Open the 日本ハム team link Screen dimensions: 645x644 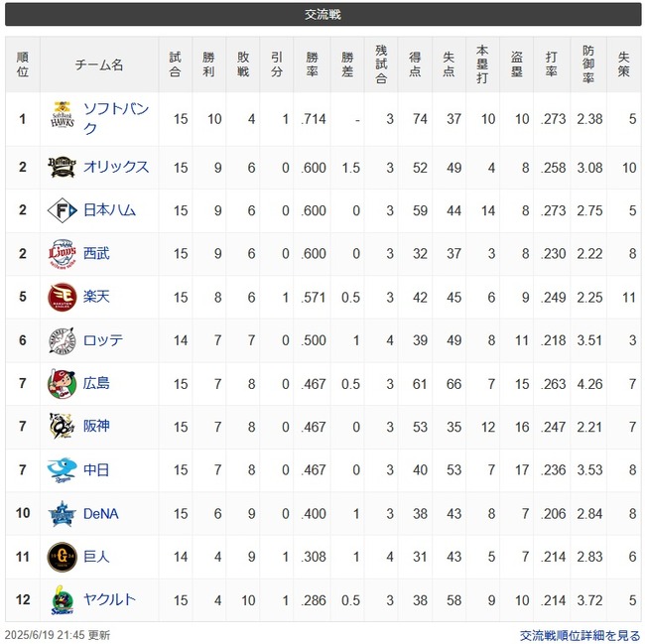(x=109, y=210)
